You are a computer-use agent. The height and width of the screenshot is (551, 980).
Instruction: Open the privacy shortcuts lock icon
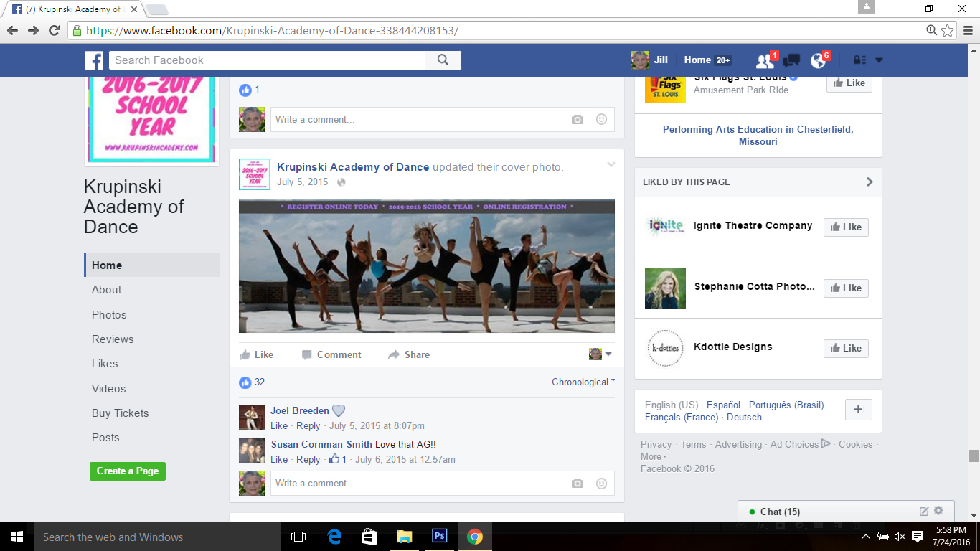tap(859, 60)
